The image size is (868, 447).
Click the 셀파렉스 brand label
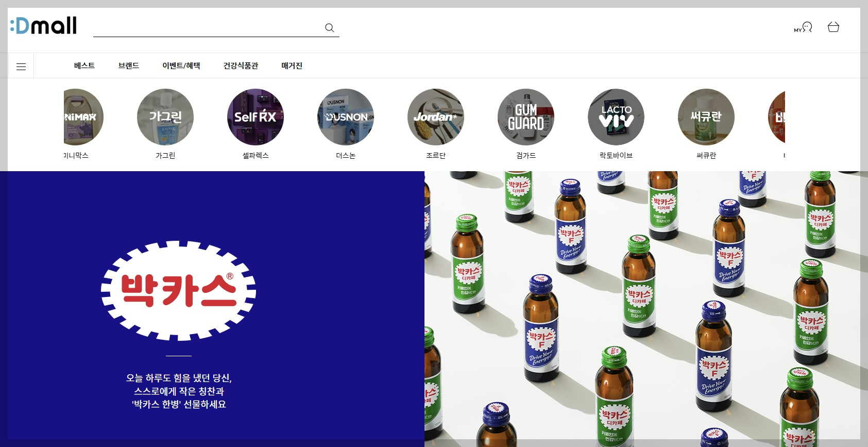[256, 155]
